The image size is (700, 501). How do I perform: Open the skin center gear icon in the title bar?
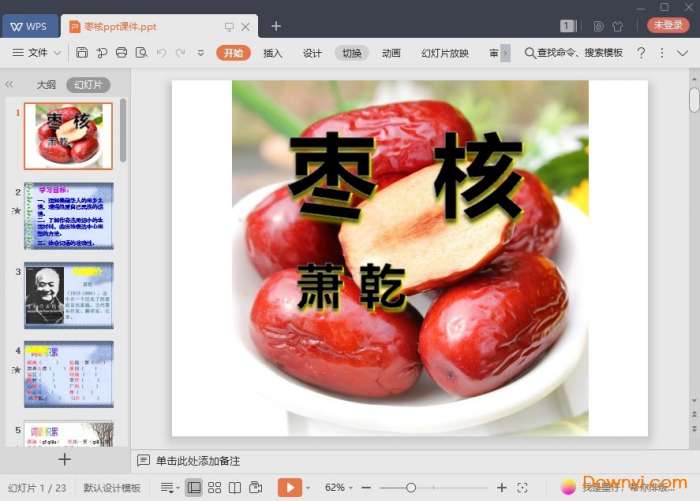click(x=598, y=26)
